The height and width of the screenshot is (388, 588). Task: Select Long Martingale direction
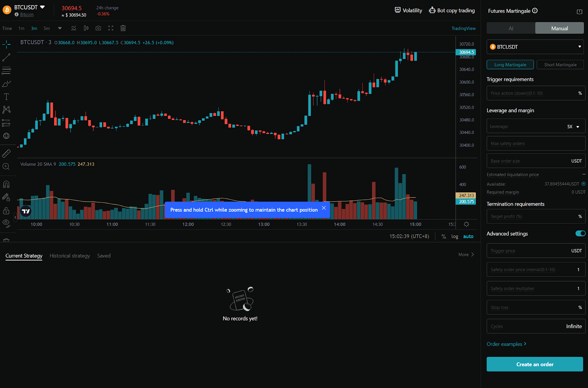510,65
